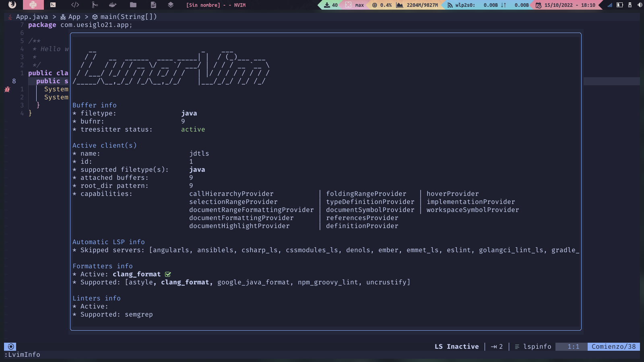Expand the App breadcrumb in the winbar

click(x=74, y=16)
